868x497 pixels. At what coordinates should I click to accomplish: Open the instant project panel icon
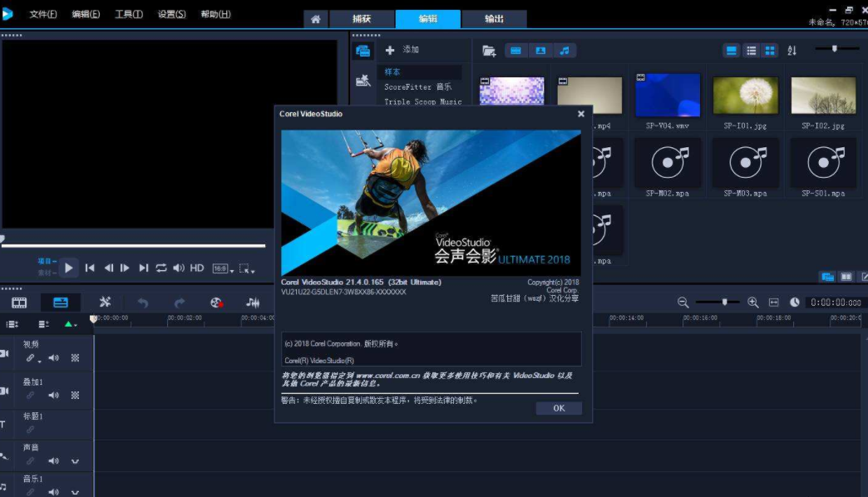tap(363, 81)
